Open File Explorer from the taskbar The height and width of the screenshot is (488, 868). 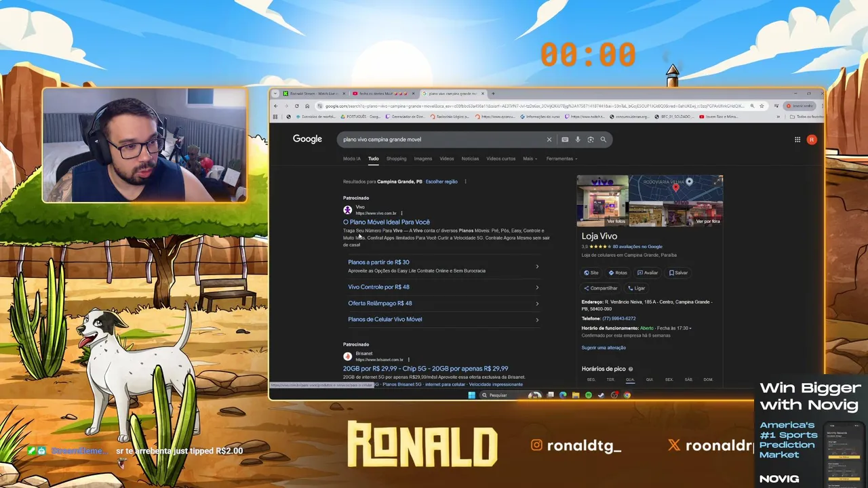click(576, 395)
